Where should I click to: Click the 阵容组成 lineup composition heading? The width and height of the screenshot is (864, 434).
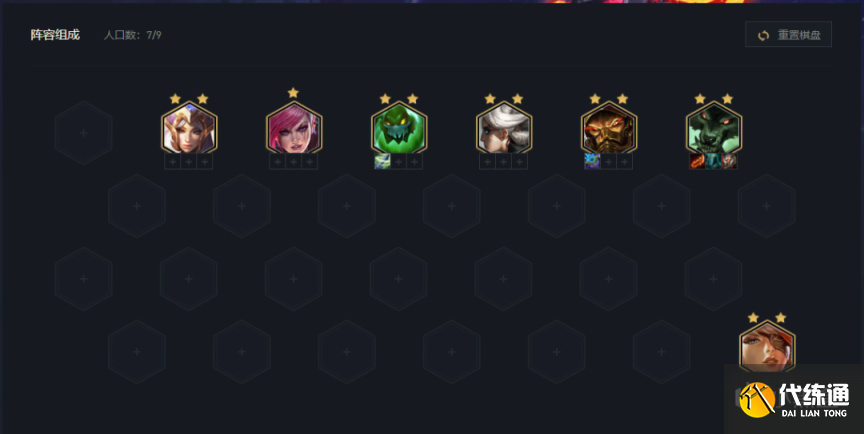[x=55, y=35]
